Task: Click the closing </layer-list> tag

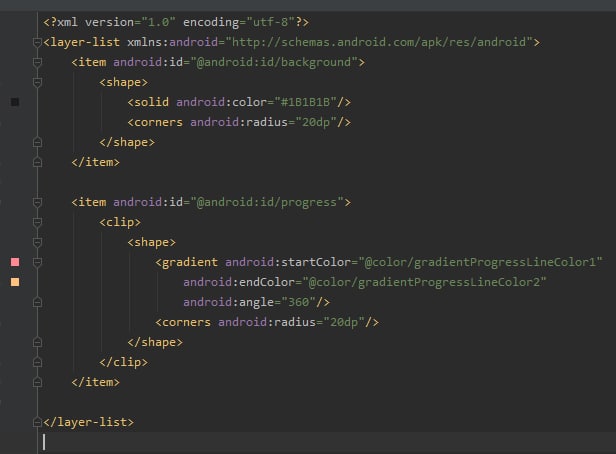Action: (x=88, y=422)
